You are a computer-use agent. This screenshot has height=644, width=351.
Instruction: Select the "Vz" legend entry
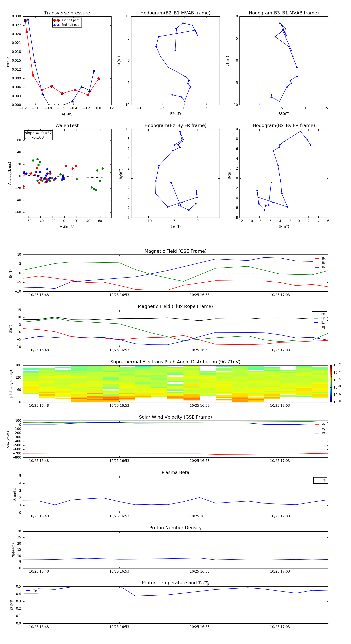(x=320, y=433)
